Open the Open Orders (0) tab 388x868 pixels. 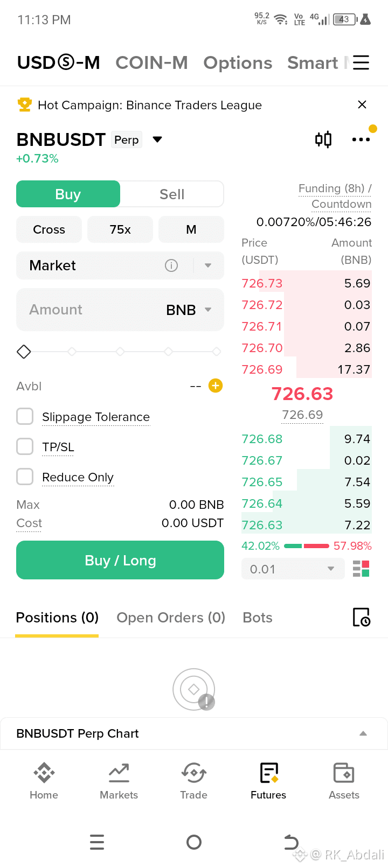click(171, 618)
